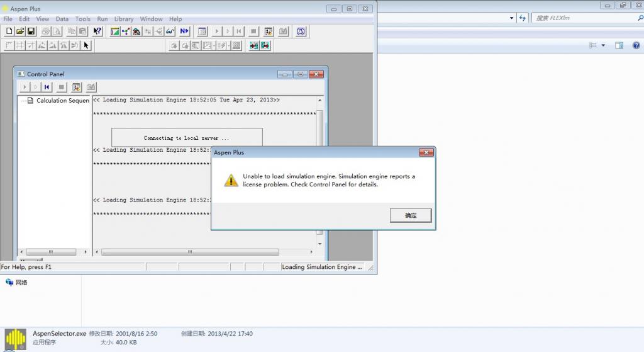The image size is (644, 352).
Task: Click Control Panel Check Results icon
Action: [91, 87]
